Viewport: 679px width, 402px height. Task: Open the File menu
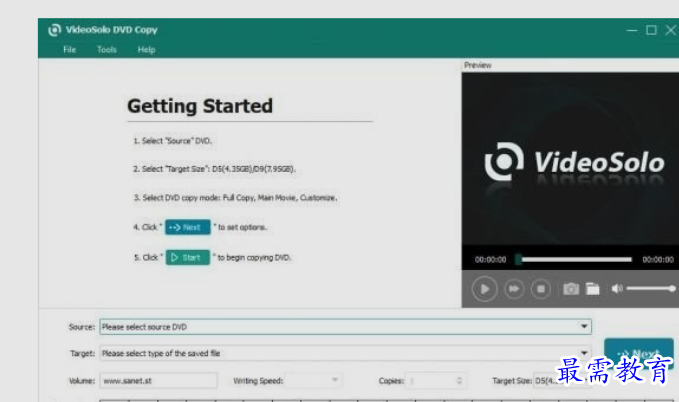[x=69, y=50]
